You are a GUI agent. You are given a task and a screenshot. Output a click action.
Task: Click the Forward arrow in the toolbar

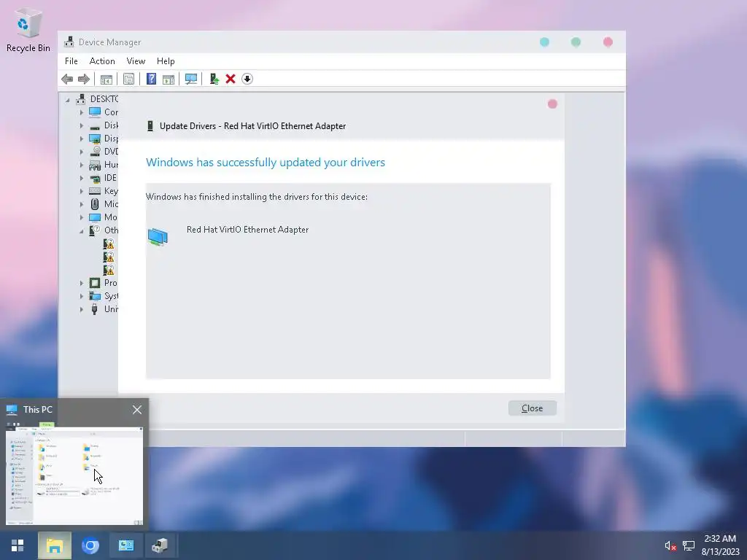pos(84,79)
